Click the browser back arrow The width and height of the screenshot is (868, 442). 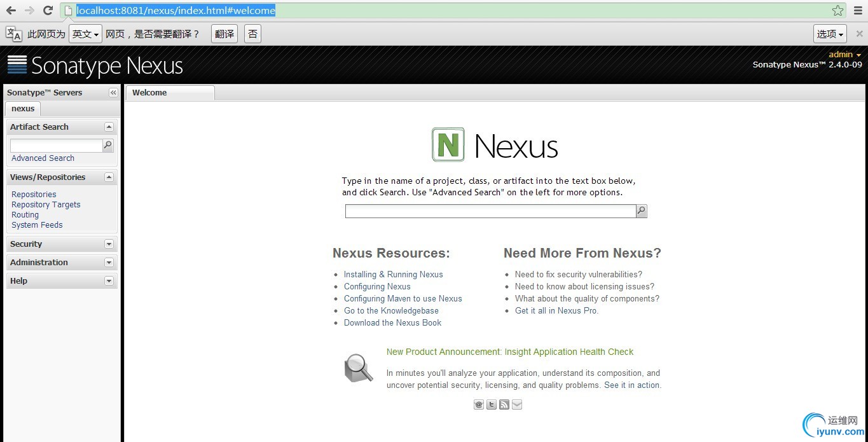click(11, 10)
